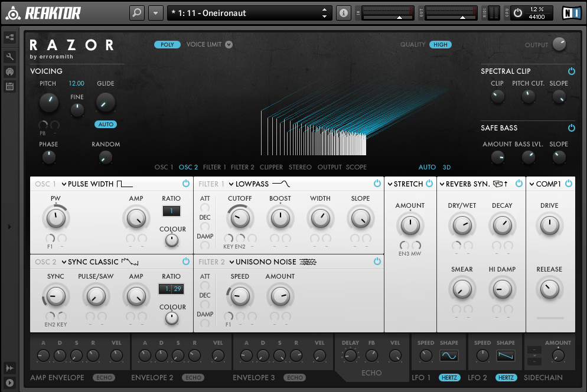This screenshot has width=587, height=392.
Task: Click the palette icon in left sidebar
Action: (10, 71)
